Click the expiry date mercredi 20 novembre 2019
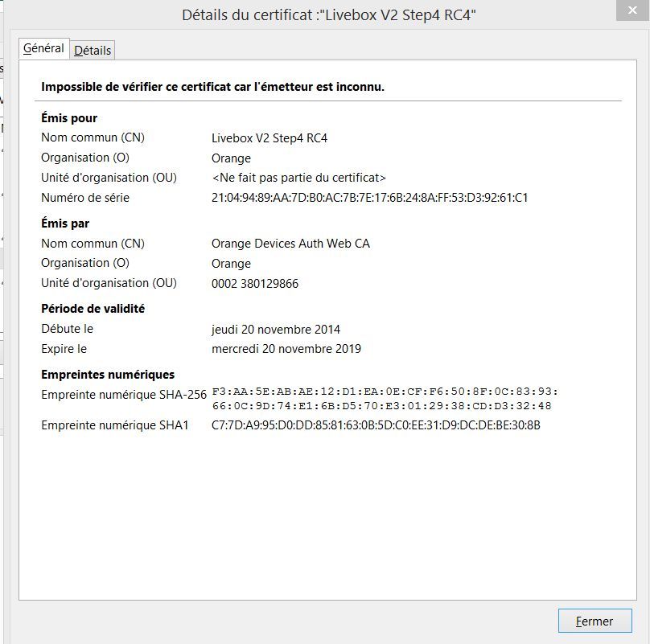This screenshot has height=644, width=650. tap(286, 349)
